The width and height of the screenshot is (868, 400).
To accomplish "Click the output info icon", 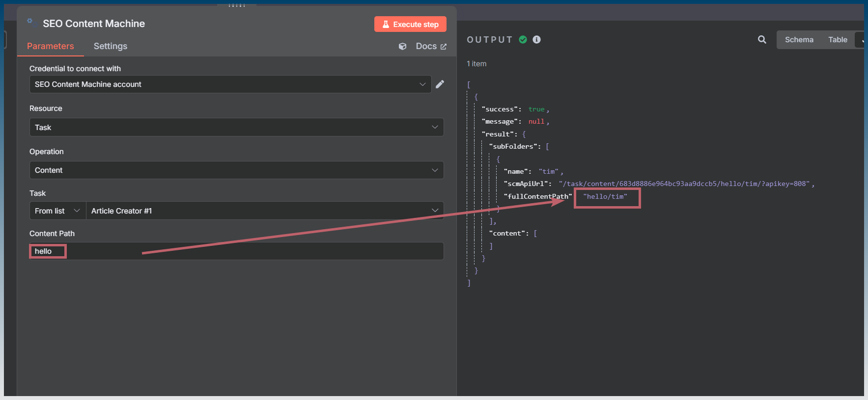I will (536, 39).
